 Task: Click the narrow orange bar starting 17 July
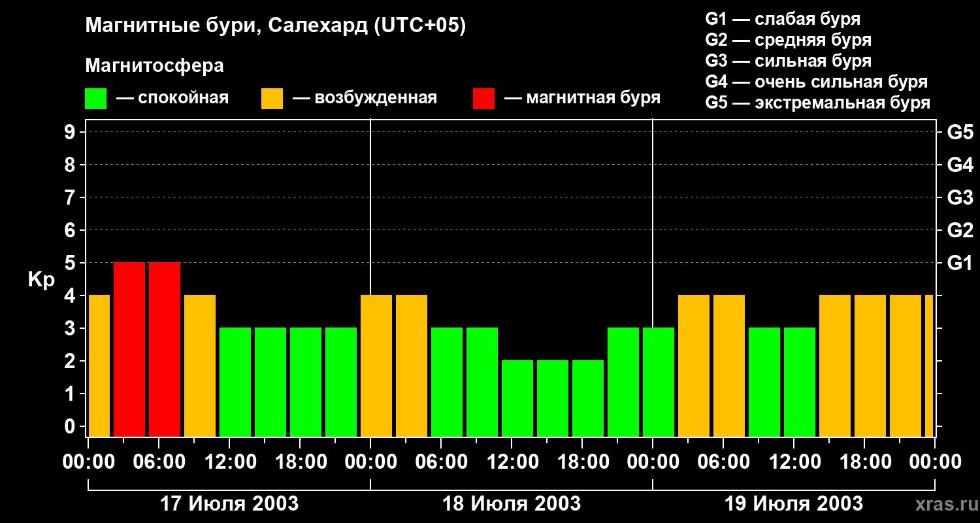99,366
